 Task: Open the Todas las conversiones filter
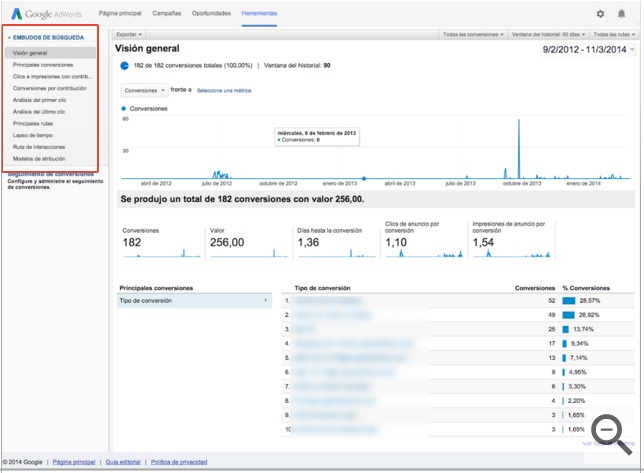tap(473, 34)
